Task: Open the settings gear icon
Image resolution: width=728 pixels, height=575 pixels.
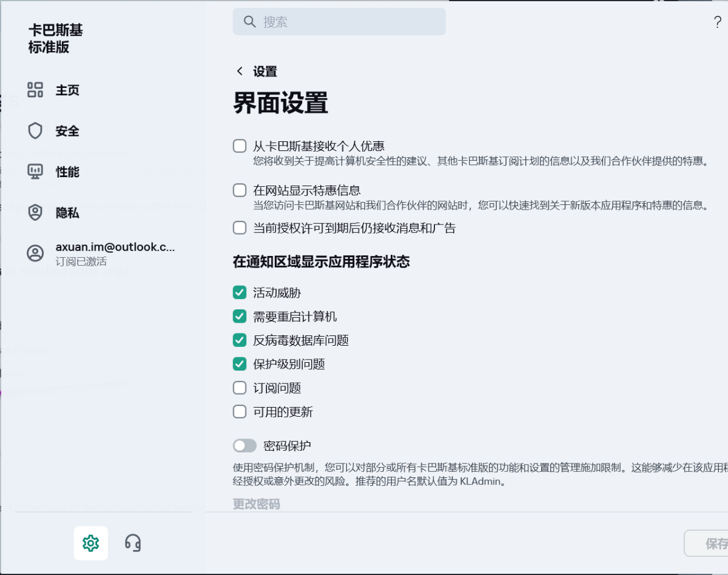Action: point(91,543)
